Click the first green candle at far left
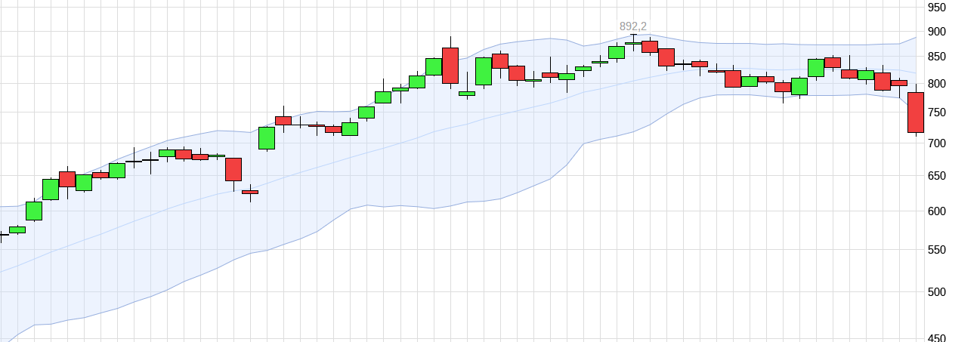 tap(17, 230)
